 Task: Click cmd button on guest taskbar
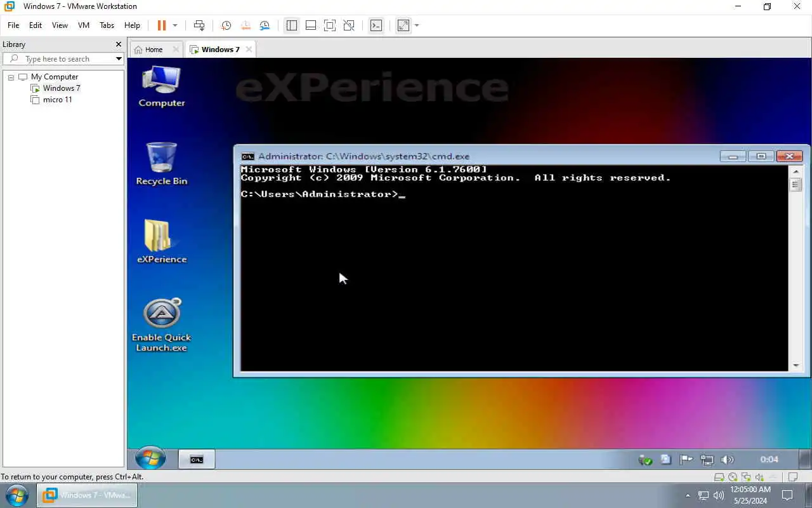197,459
